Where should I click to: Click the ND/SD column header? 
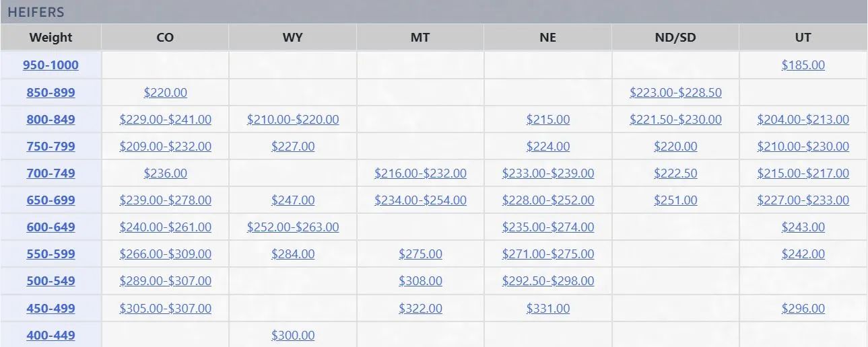tap(675, 38)
